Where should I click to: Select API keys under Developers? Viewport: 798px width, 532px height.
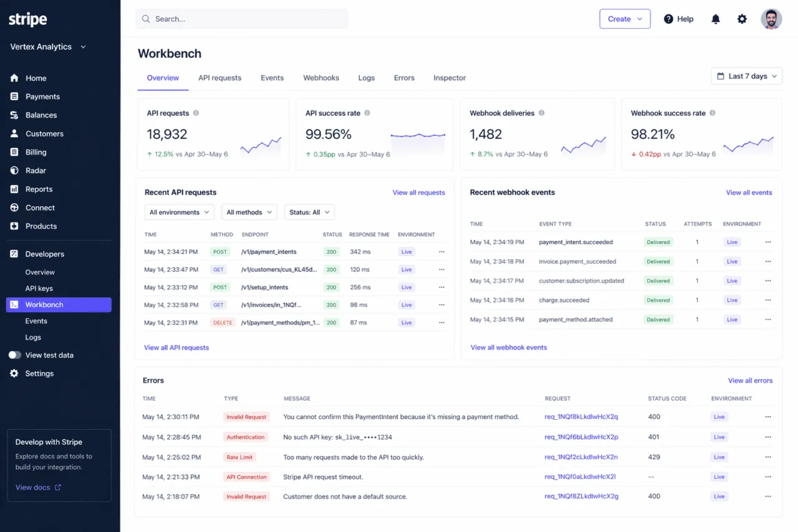[x=39, y=288]
